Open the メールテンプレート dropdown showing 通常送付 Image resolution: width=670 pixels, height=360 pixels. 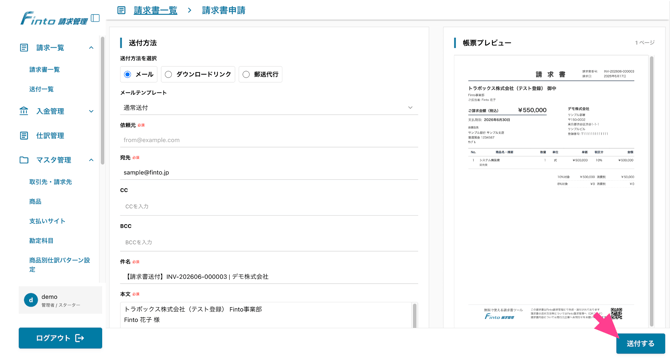point(269,108)
